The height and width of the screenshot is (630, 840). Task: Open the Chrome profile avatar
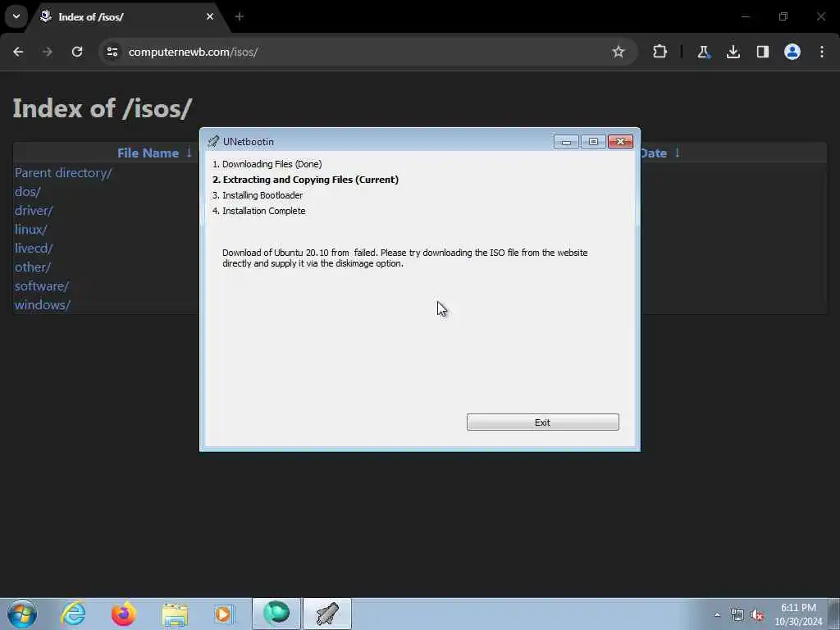click(x=792, y=52)
